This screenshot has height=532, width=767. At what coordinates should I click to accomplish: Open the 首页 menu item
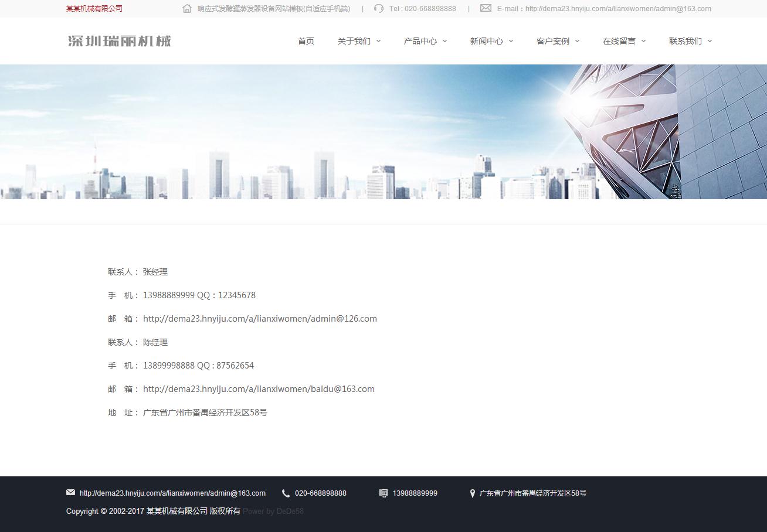coord(306,41)
